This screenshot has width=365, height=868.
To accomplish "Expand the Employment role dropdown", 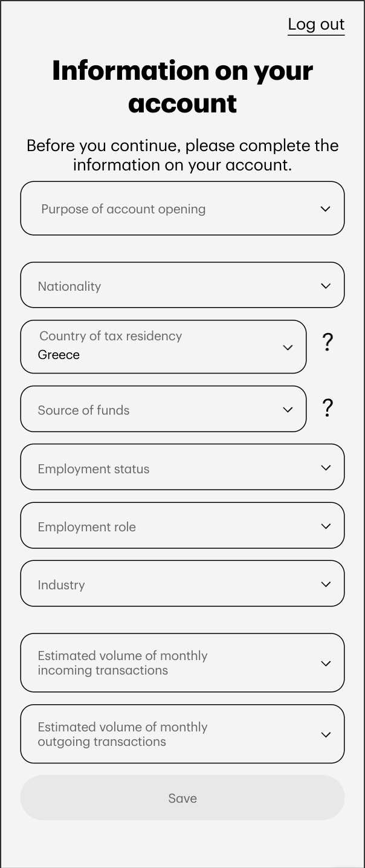I will pyautogui.click(x=182, y=526).
